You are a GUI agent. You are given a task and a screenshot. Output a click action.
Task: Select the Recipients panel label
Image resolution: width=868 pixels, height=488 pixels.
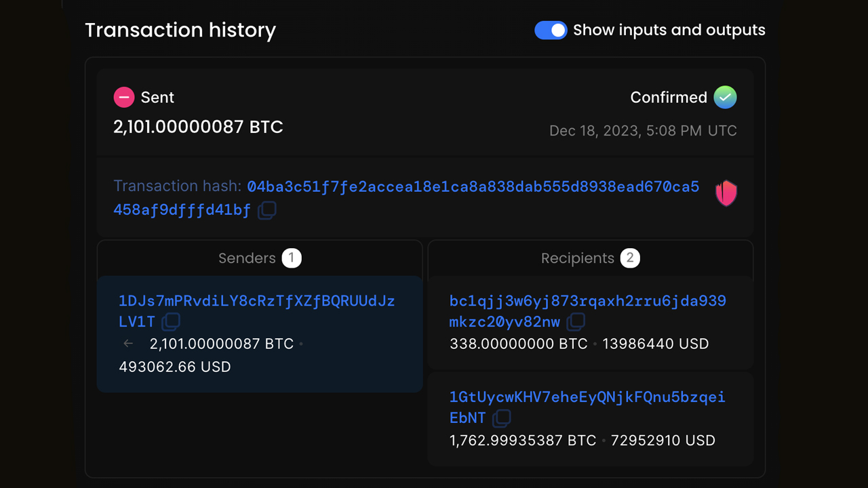(577, 258)
